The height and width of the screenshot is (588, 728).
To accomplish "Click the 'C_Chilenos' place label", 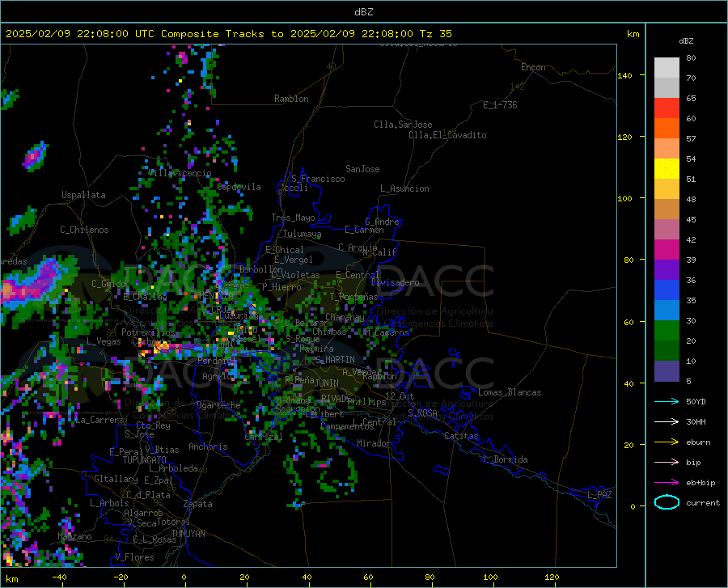I will tap(84, 230).
